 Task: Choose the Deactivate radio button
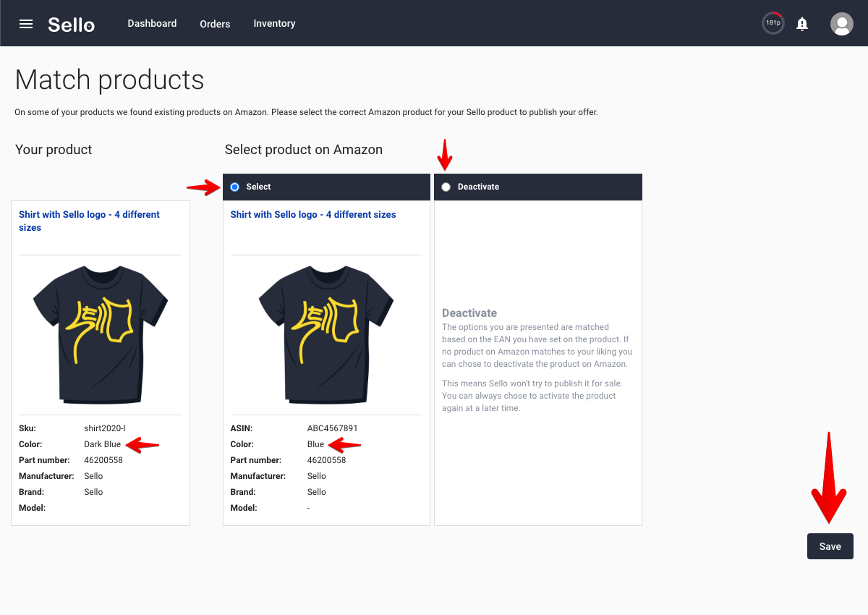[446, 187]
